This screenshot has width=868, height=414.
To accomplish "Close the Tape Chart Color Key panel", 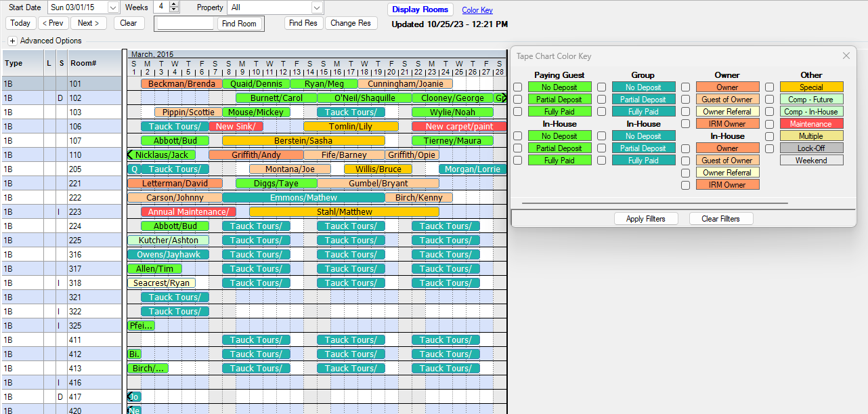I will 846,56.
